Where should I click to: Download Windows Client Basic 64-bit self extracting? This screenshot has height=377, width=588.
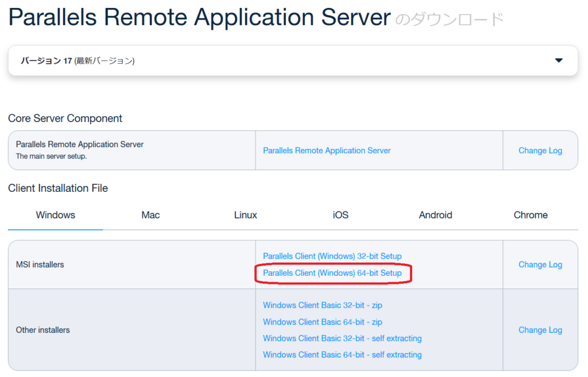click(342, 355)
